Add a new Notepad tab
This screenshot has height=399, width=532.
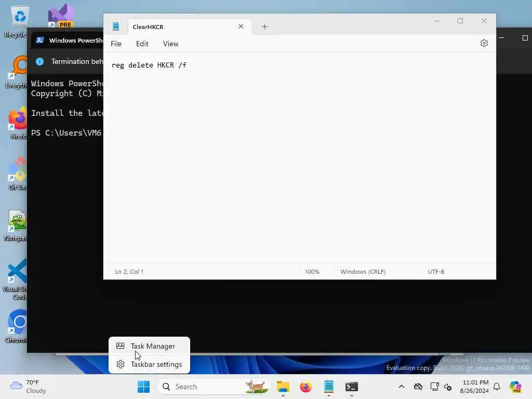264,26
